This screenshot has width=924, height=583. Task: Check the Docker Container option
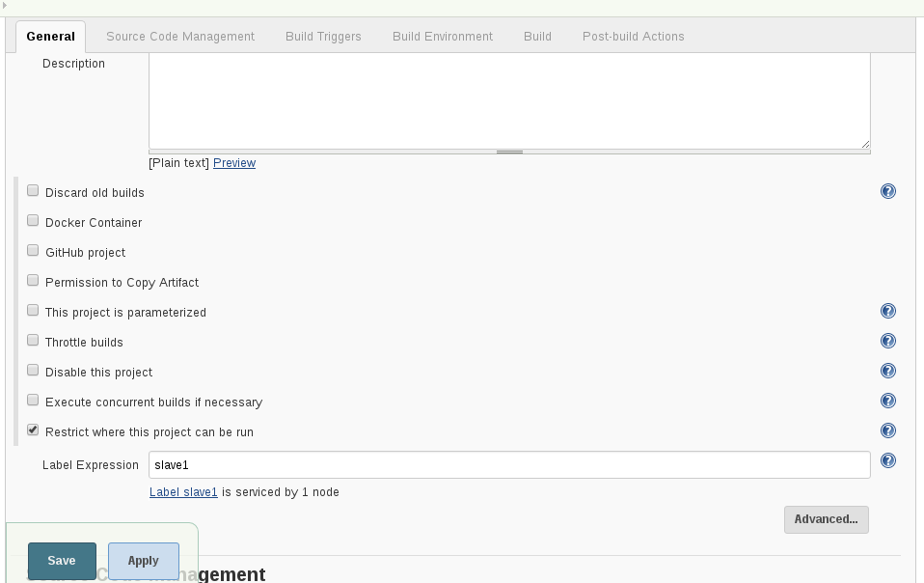pyautogui.click(x=32, y=220)
